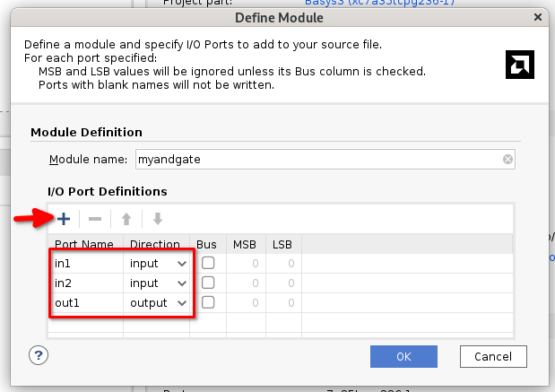Open direction dropdown for in2
Image resolution: width=555 pixels, height=392 pixels.
tap(182, 283)
